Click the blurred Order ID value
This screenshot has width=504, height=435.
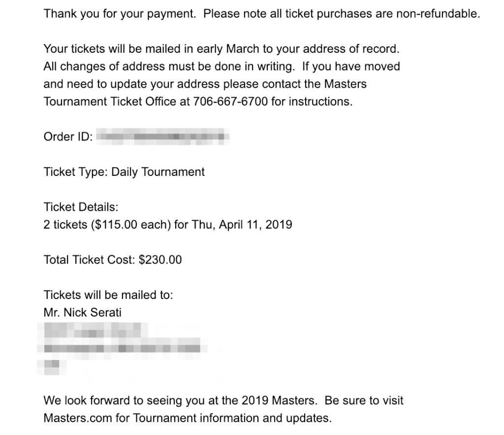(x=162, y=136)
